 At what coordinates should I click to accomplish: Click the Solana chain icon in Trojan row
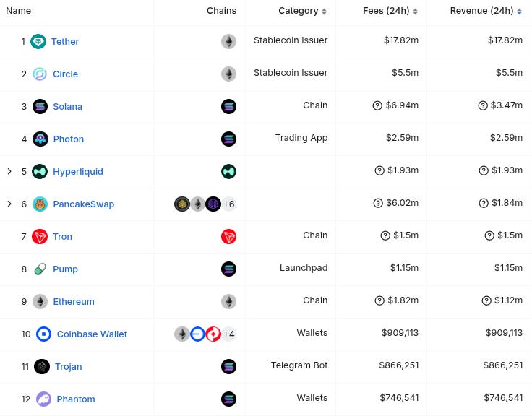tap(228, 366)
